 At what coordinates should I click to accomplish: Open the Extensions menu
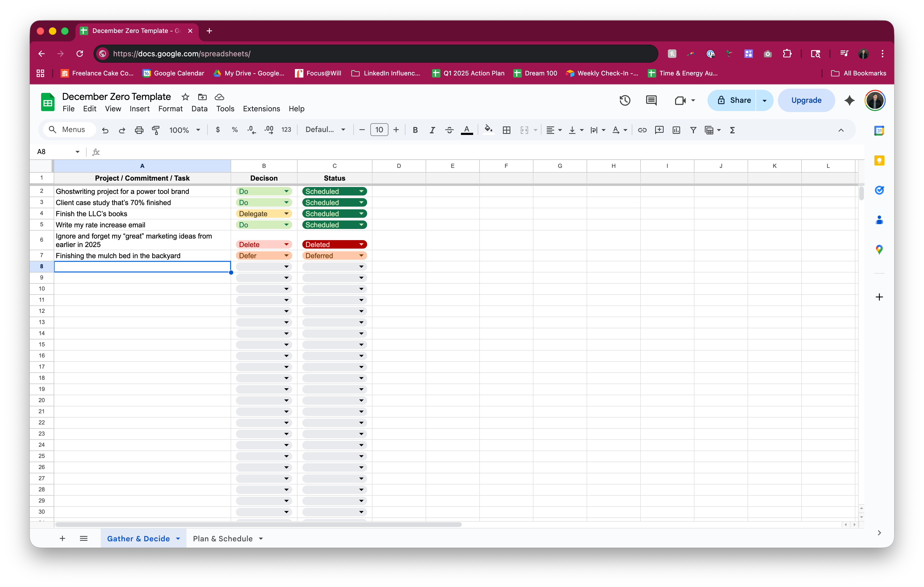tap(261, 109)
